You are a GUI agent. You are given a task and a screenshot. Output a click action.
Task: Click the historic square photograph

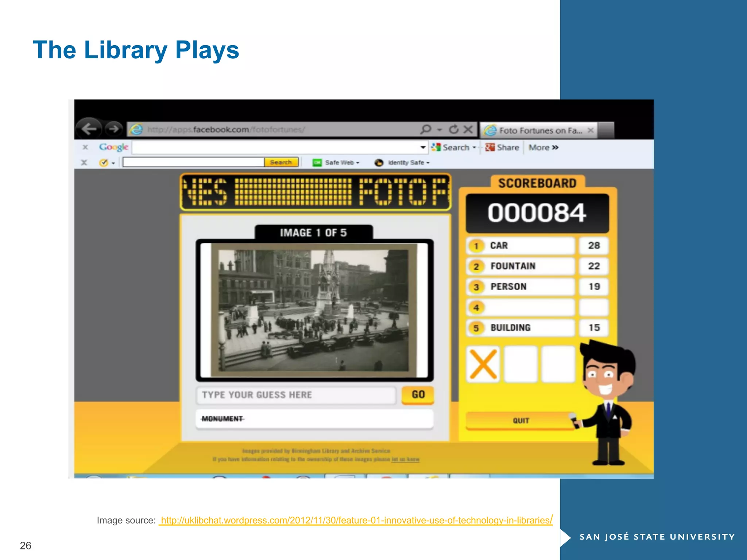[x=314, y=310]
